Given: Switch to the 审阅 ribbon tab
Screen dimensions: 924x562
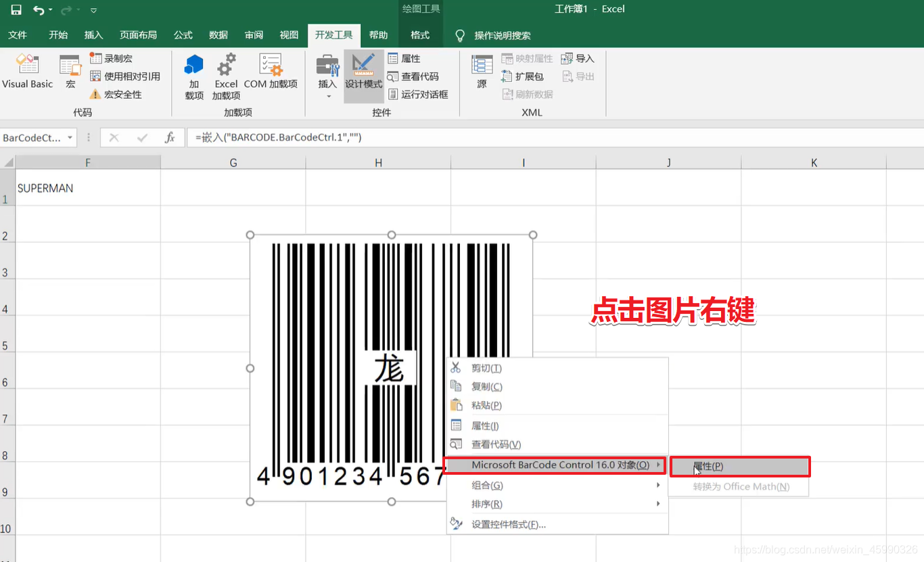Looking at the screenshot, I should 254,35.
